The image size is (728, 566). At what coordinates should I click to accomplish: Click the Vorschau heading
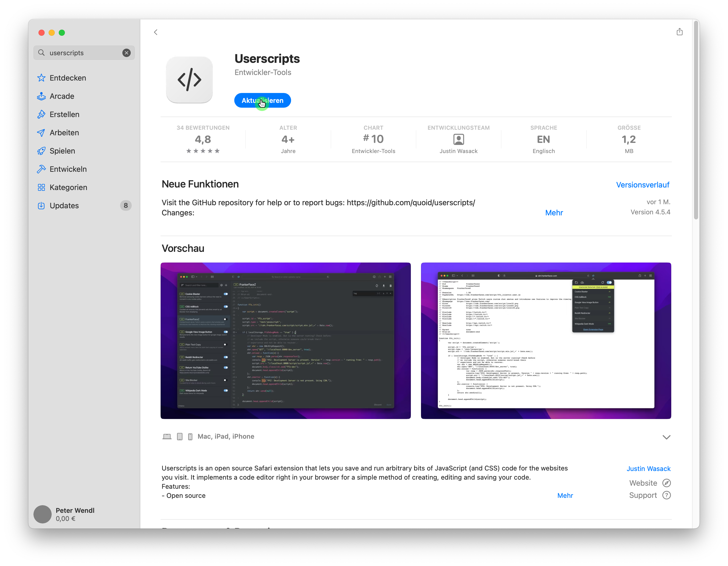[183, 248]
